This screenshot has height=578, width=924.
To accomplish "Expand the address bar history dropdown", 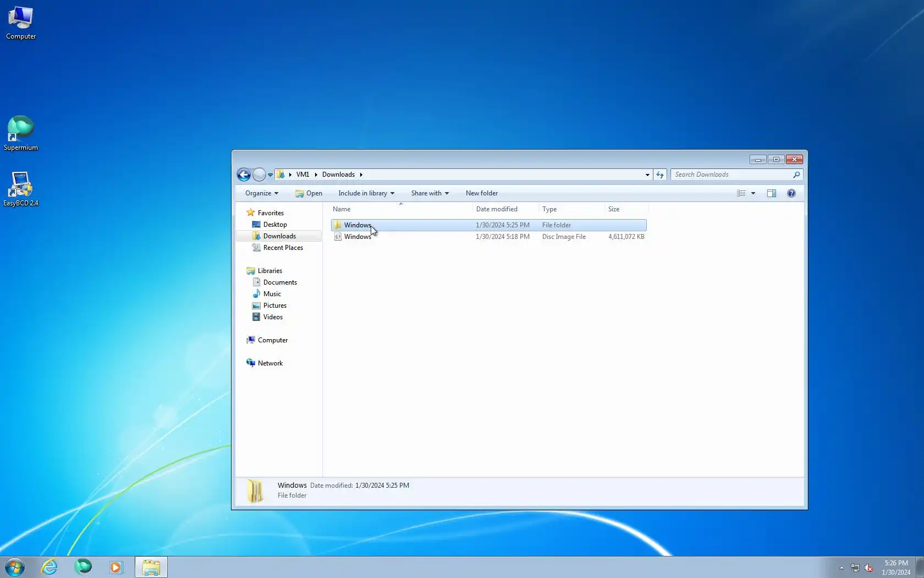I will point(647,175).
